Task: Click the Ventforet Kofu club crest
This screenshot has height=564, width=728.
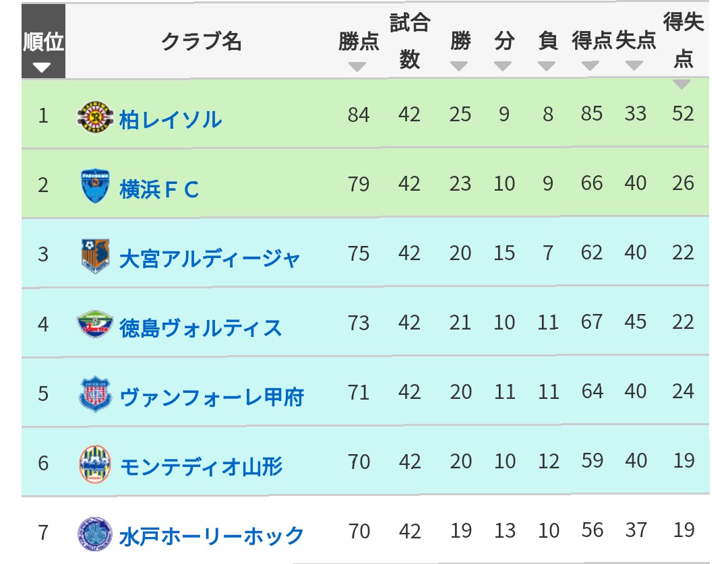Action: (x=95, y=394)
